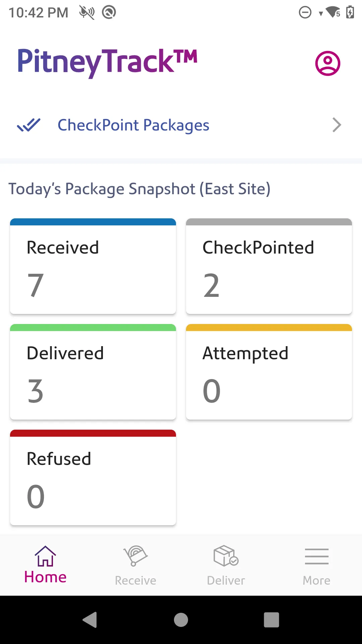Expand CheckPoint Packages via right chevron
Image resolution: width=362 pixels, height=644 pixels.
click(337, 125)
